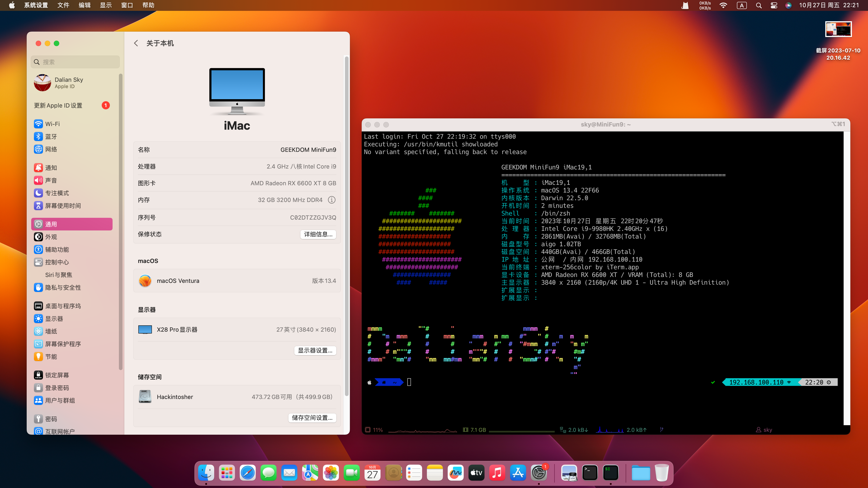Expand macOS Ventura version row
This screenshot has width=868, height=488.
(x=237, y=281)
